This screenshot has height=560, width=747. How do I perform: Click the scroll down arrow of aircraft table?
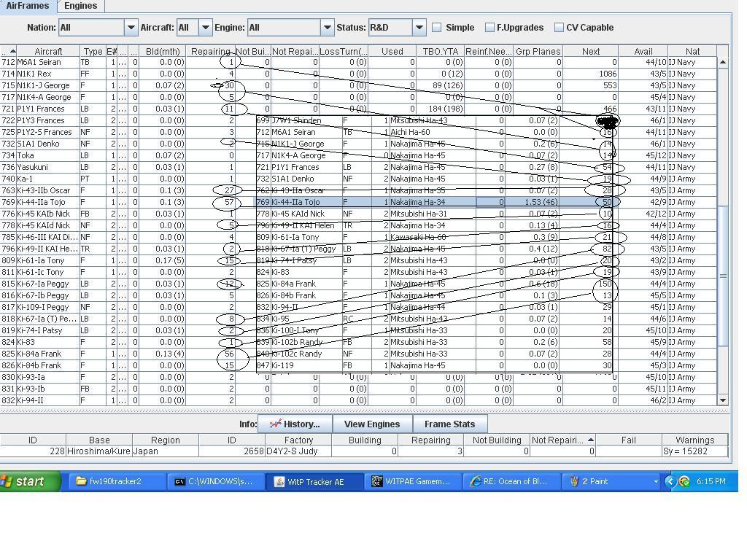pos(723,400)
